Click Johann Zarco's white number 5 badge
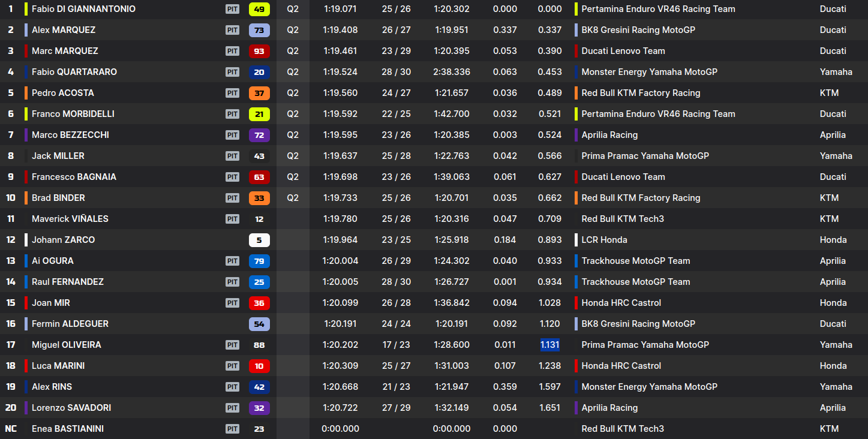 coord(259,240)
